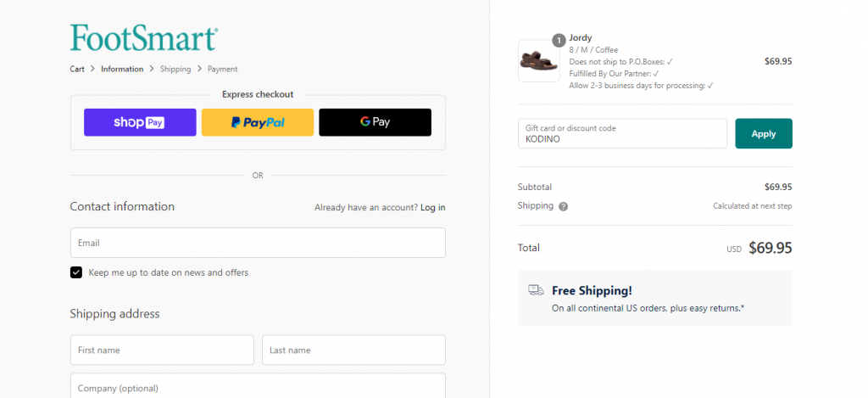This screenshot has height=398, width=868.
Task: Click the shipping help question mark icon
Action: tap(563, 207)
